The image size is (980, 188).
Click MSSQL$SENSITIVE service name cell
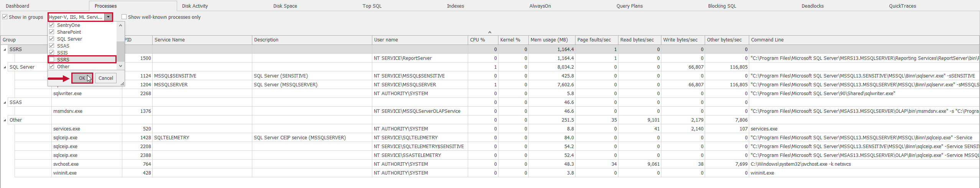point(202,76)
